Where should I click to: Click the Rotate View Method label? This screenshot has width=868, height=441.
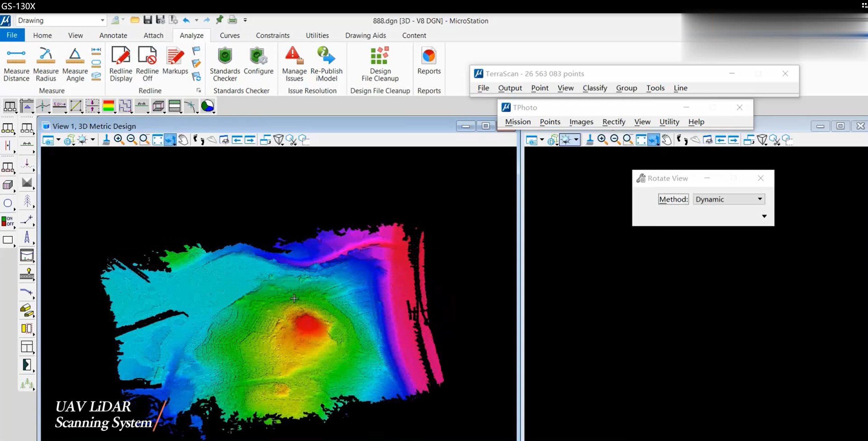[673, 199]
